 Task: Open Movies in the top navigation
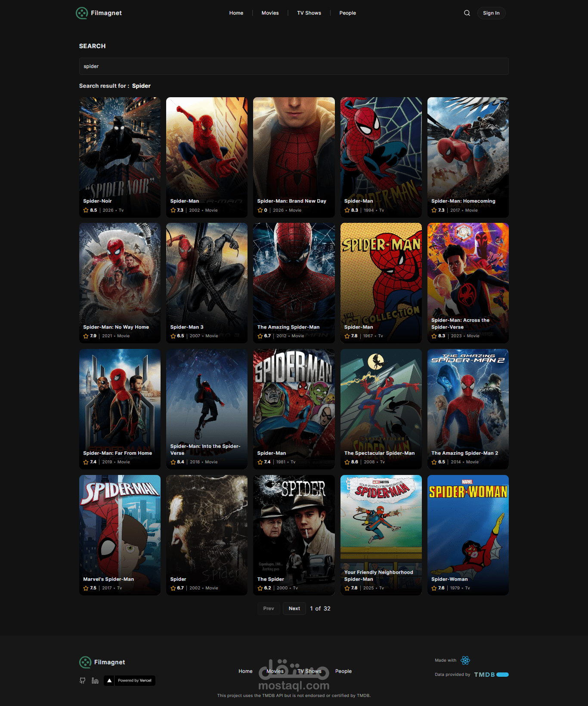click(x=270, y=13)
